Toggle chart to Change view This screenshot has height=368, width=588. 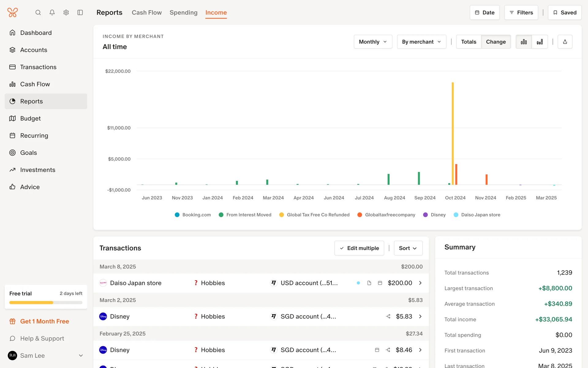click(496, 42)
